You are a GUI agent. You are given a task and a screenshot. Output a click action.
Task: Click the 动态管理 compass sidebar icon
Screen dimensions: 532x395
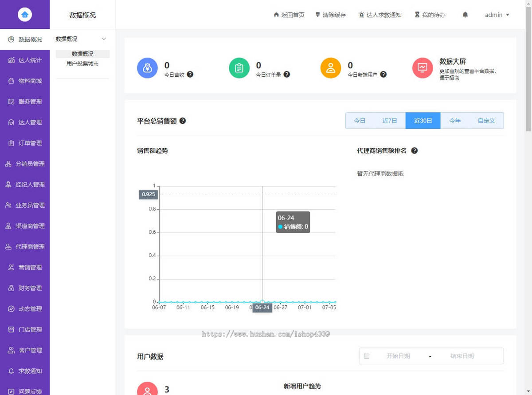[x=11, y=309]
